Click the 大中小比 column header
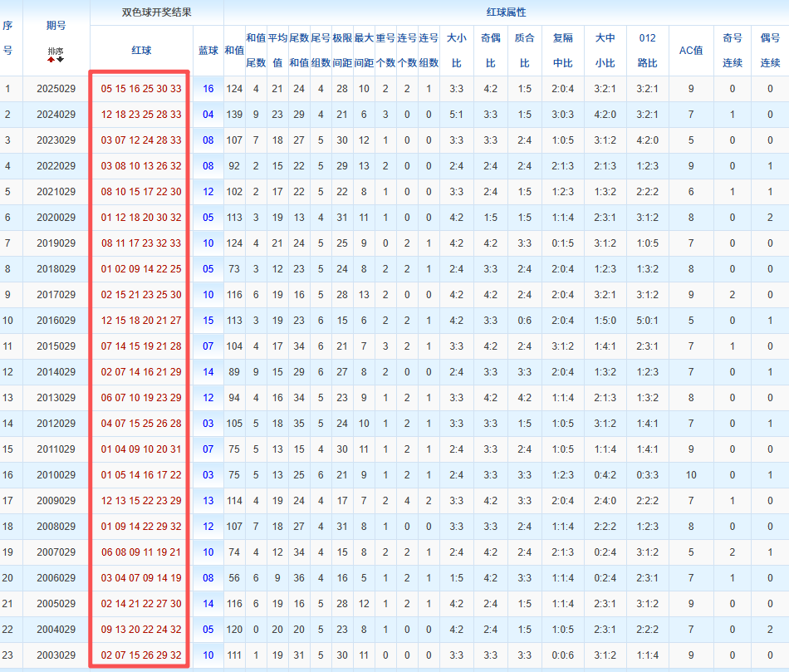789x672 pixels. 605,51
